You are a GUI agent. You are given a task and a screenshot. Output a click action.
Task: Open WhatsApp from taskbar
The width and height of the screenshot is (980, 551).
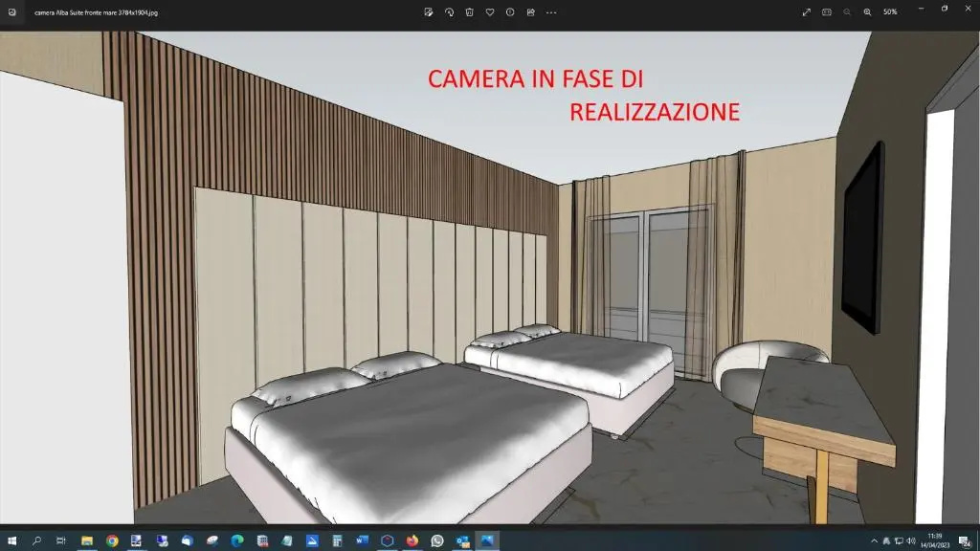coord(436,541)
